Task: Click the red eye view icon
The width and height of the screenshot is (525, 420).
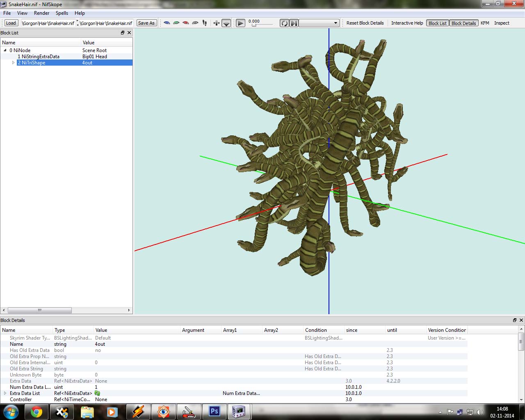Action: pos(186,23)
